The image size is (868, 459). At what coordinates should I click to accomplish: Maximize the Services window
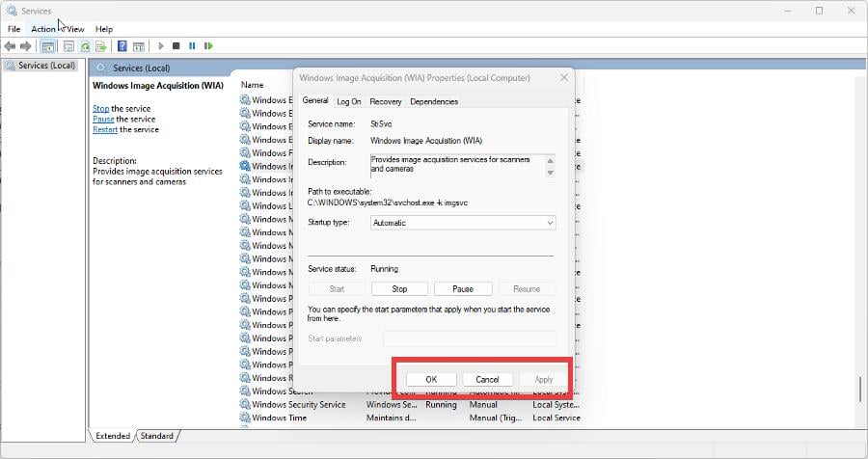[x=819, y=11]
